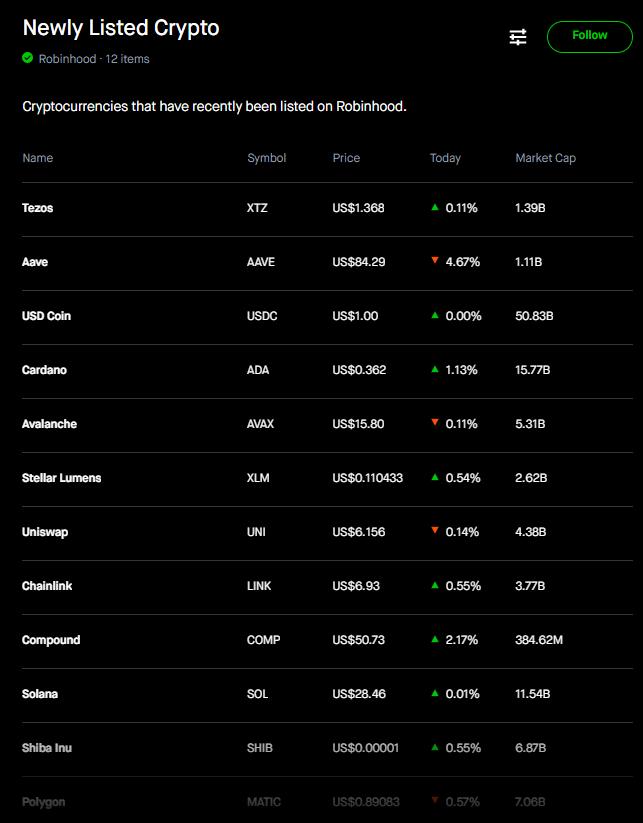Open the filter settings icon
This screenshot has width=643, height=823.
tap(518, 36)
